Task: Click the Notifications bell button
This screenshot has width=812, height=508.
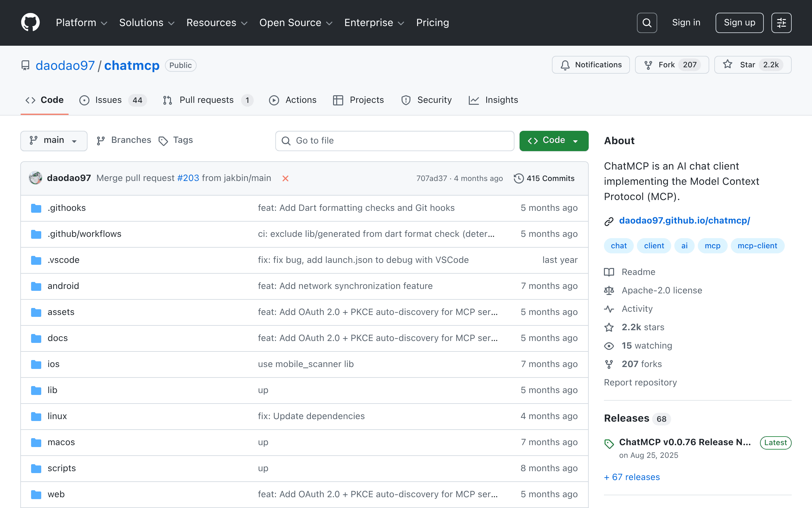Action: coord(591,65)
